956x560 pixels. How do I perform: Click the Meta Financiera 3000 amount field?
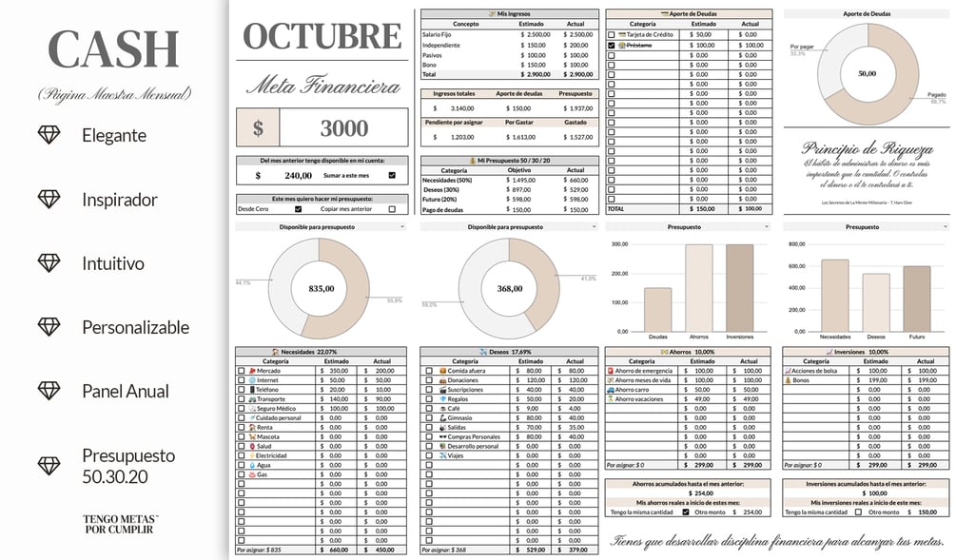(343, 128)
